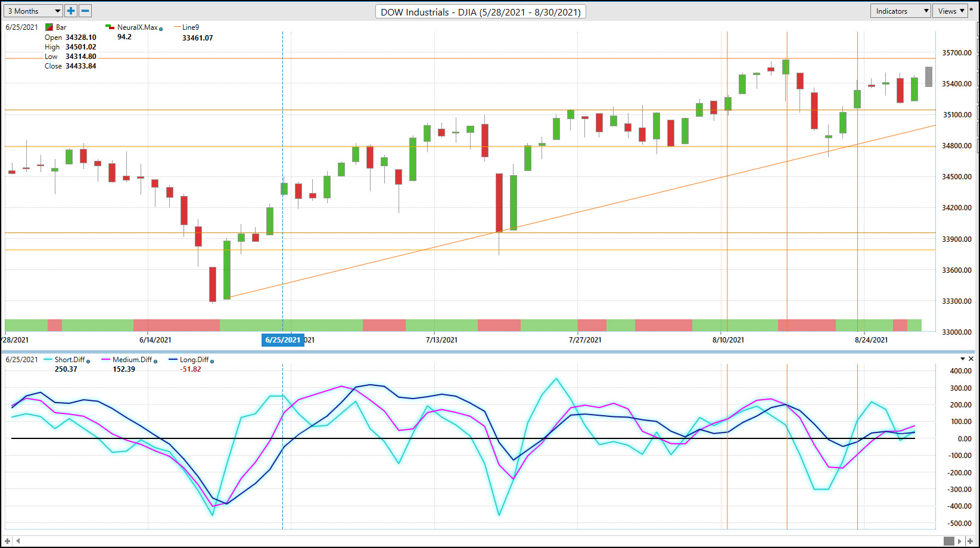Screen dimensions: 980x548
Task: Click the 400.00 indicator axis label
Action: coord(960,371)
